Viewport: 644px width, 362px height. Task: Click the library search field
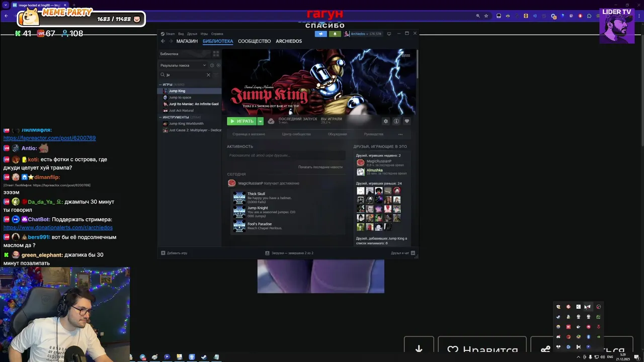184,75
